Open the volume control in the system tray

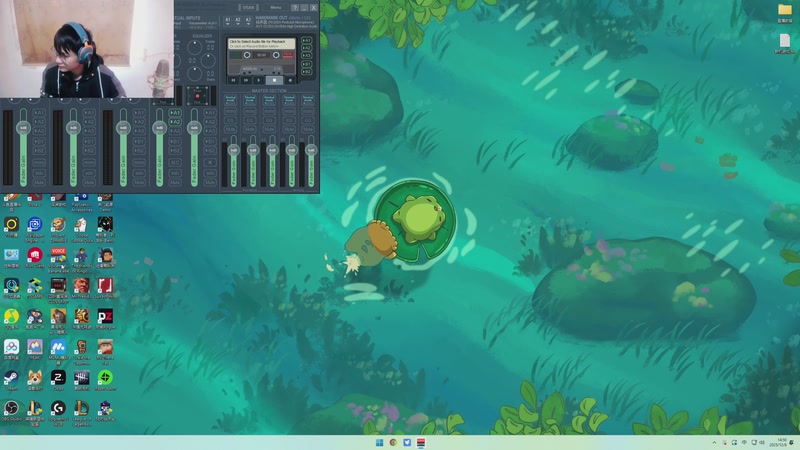(762, 442)
